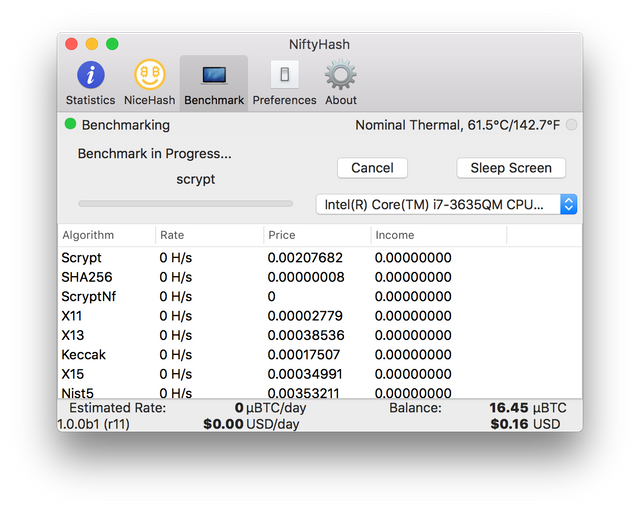640x513 pixels.
Task: Close the NiftyHash window
Action: (x=71, y=44)
